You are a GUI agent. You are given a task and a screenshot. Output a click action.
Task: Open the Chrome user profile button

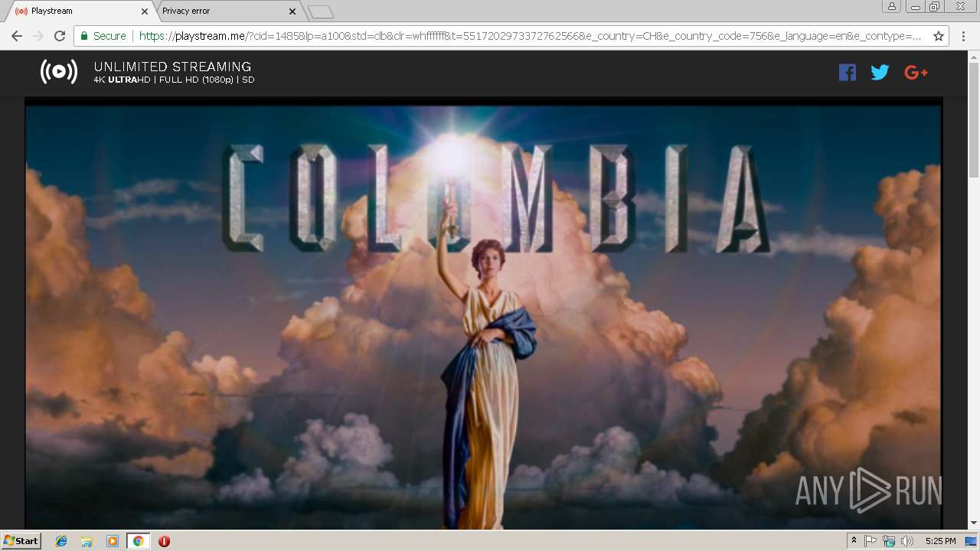tap(891, 6)
